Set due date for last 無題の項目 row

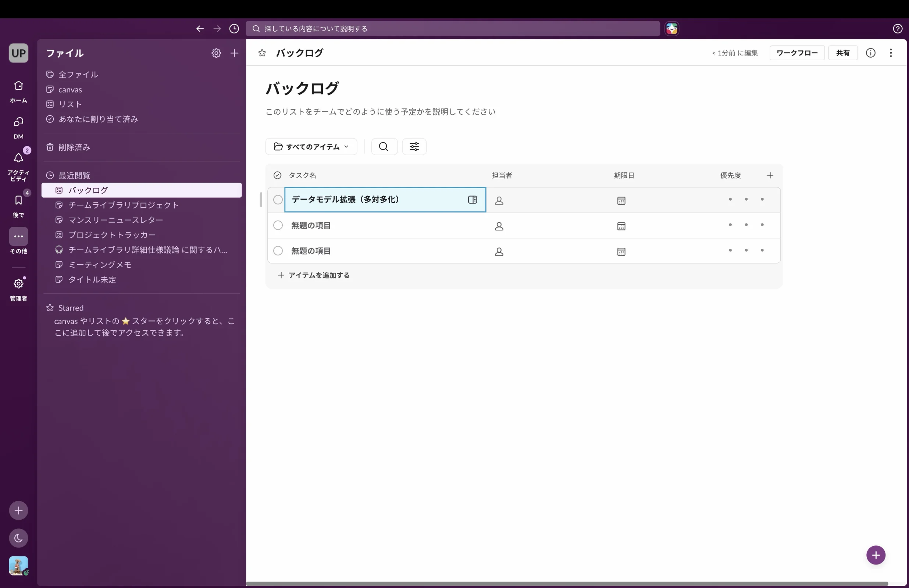(x=621, y=252)
